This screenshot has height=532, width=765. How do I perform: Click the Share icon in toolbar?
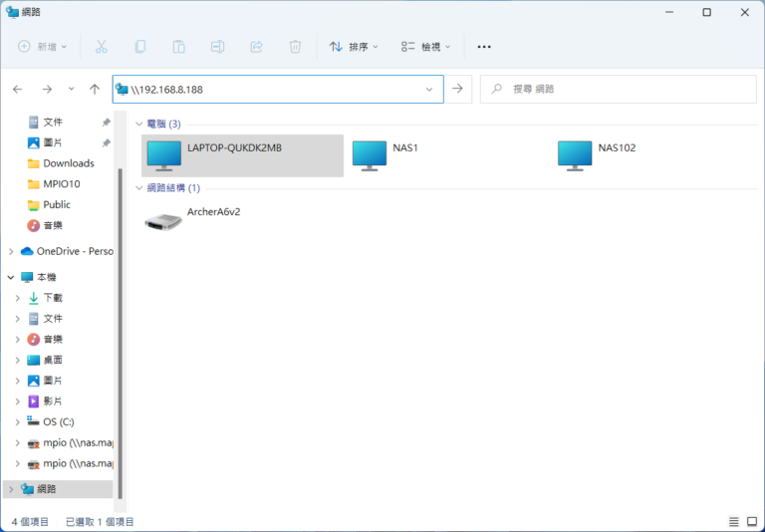tap(256, 47)
